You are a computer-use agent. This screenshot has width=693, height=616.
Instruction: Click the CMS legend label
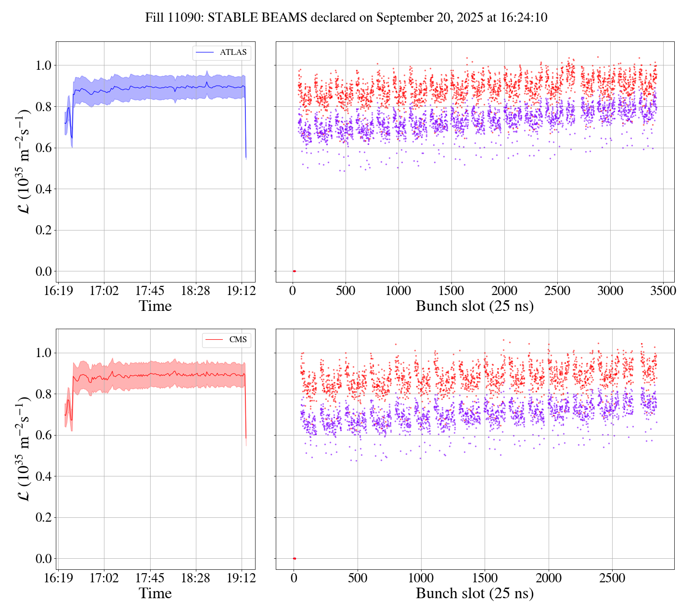tap(238, 340)
